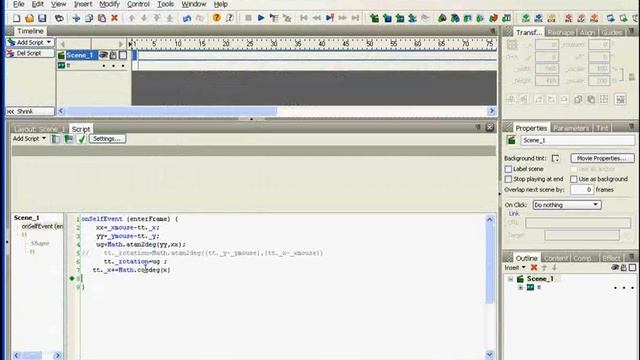Toggle eye visibility icon in Outline panel header
640x360 pixels.
click(615, 268)
